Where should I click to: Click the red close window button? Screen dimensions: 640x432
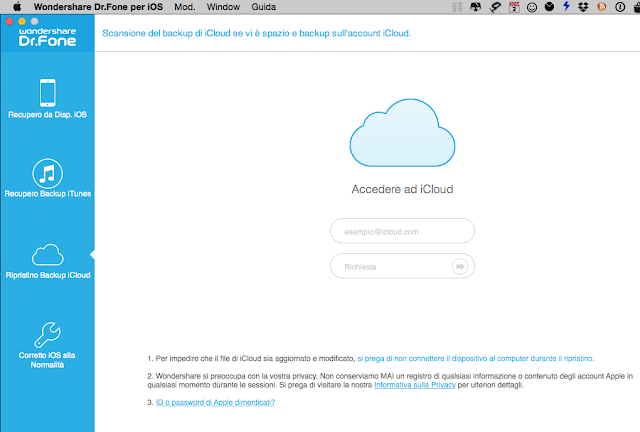(x=9, y=21)
